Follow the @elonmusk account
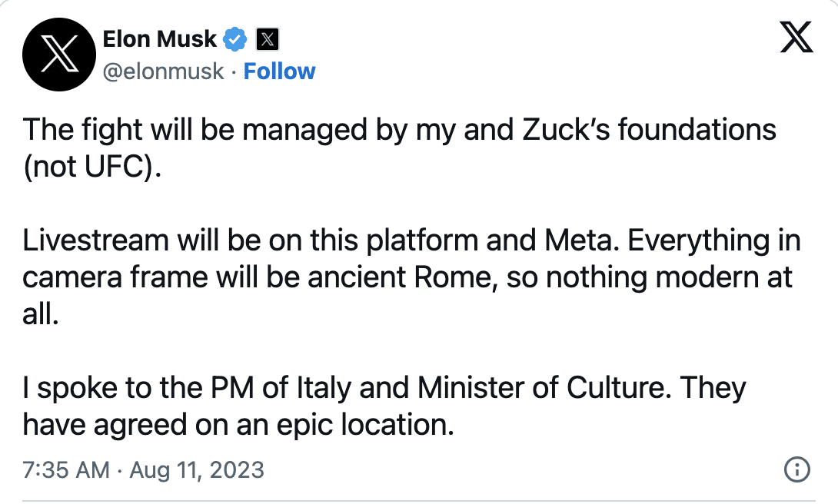Viewport: 838px width, 504px height. tap(280, 71)
